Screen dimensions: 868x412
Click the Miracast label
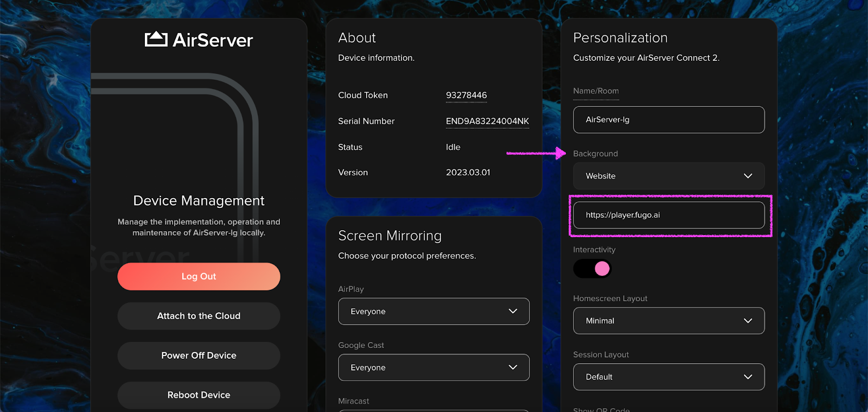354,401
